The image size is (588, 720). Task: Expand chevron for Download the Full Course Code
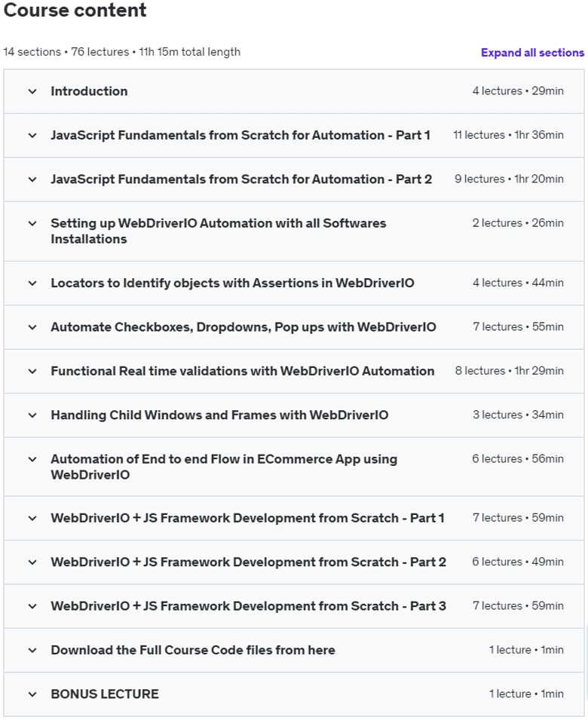(x=32, y=651)
